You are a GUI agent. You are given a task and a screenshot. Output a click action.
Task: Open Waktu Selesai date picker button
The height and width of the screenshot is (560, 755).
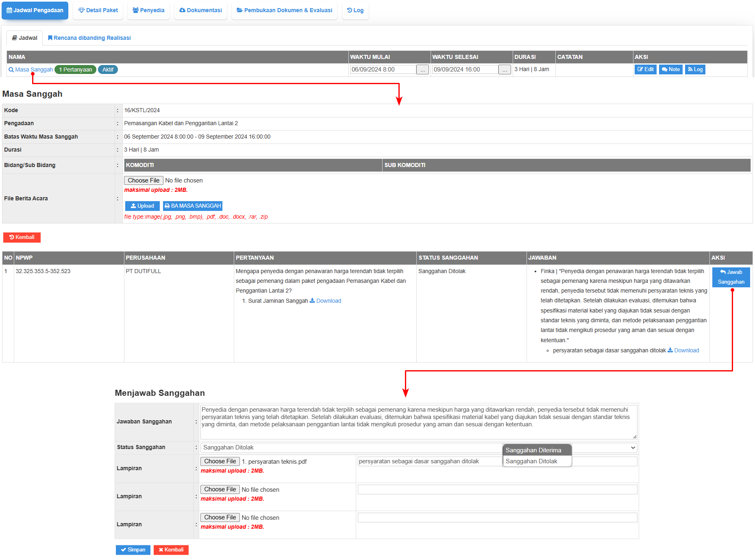coord(505,70)
